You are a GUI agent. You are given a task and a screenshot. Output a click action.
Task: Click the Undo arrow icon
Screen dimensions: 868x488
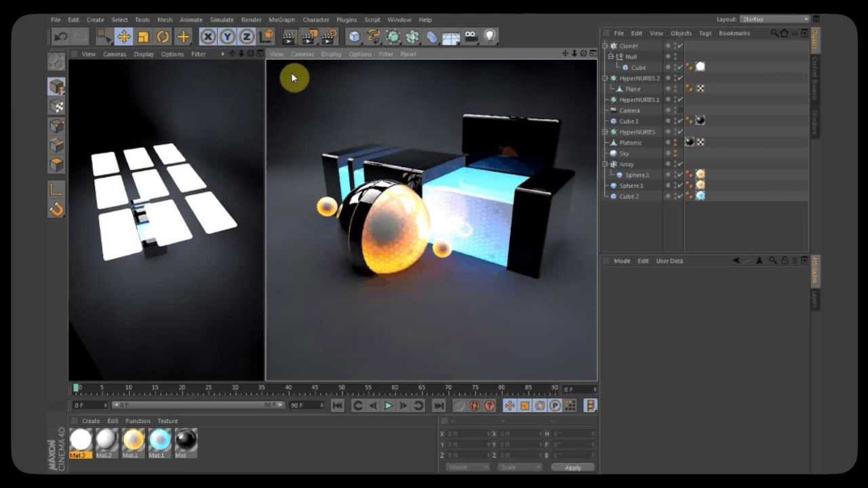61,37
